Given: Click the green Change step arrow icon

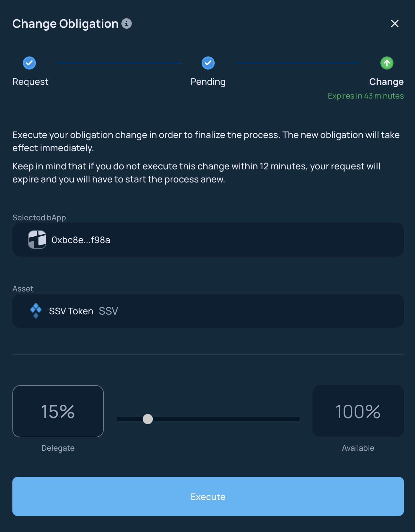Looking at the screenshot, I should [387, 63].
